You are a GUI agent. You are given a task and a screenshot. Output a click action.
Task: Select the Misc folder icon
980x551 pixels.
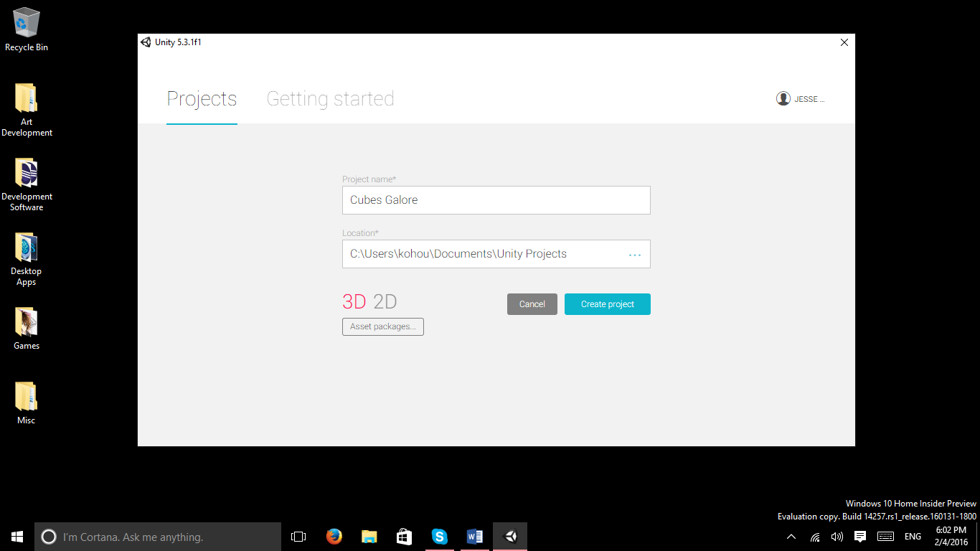27,403
